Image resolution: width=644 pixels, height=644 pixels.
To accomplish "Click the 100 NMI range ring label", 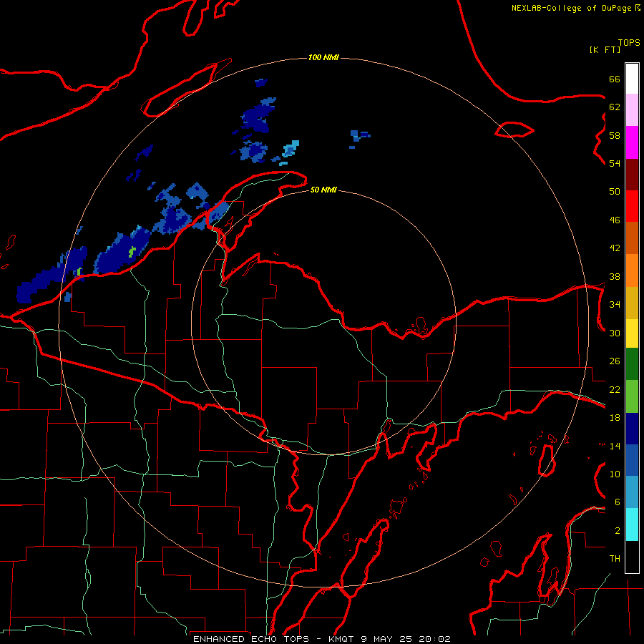I will click(x=323, y=57).
